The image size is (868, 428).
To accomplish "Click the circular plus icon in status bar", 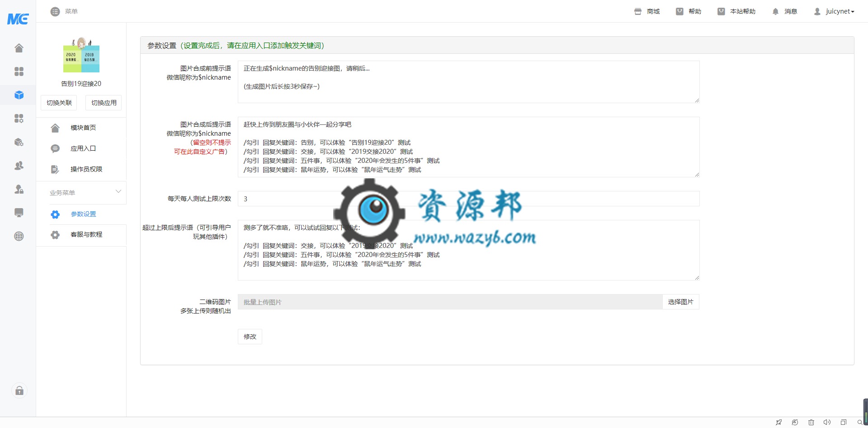I will pyautogui.click(x=795, y=422).
